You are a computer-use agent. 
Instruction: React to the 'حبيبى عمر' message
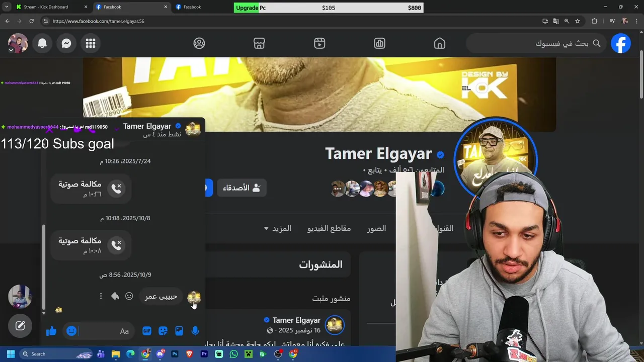coord(129,296)
